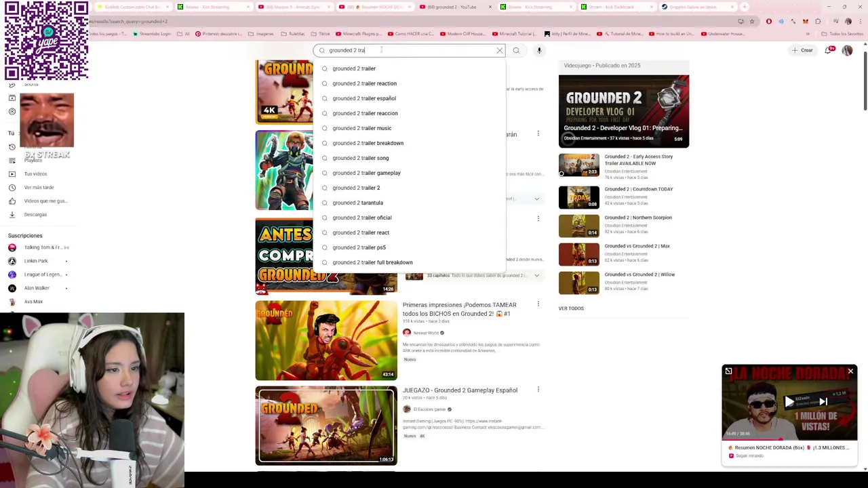Select suggestion "grounded 2 trailer breakdown"
This screenshot has height=488, width=868.
[410, 143]
